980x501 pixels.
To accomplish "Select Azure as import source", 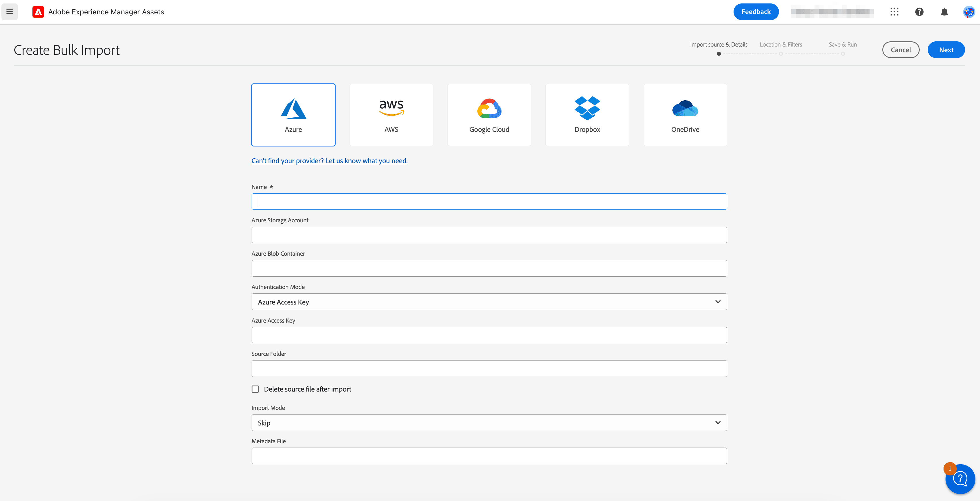I will point(293,115).
